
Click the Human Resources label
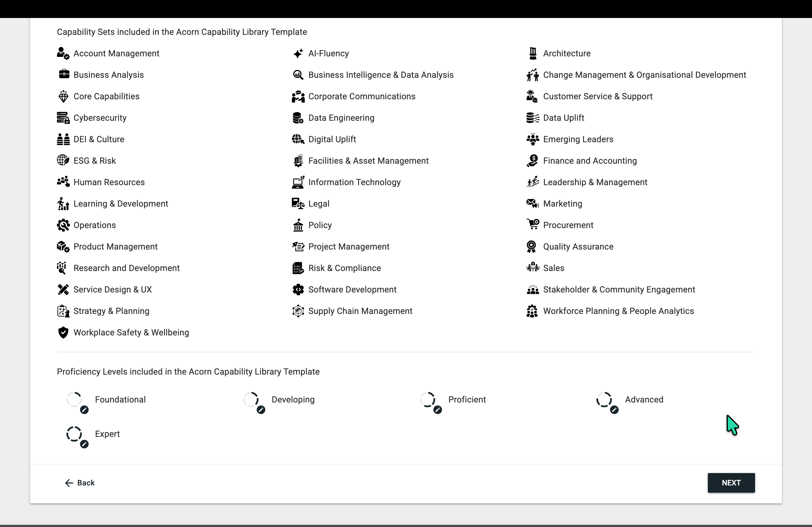pos(109,182)
